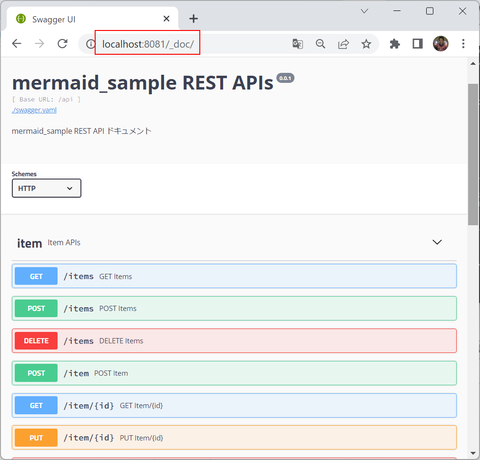Click the address bar URL localhost:8081/_doc/
Screen dimensions: 480x460
click(148, 44)
